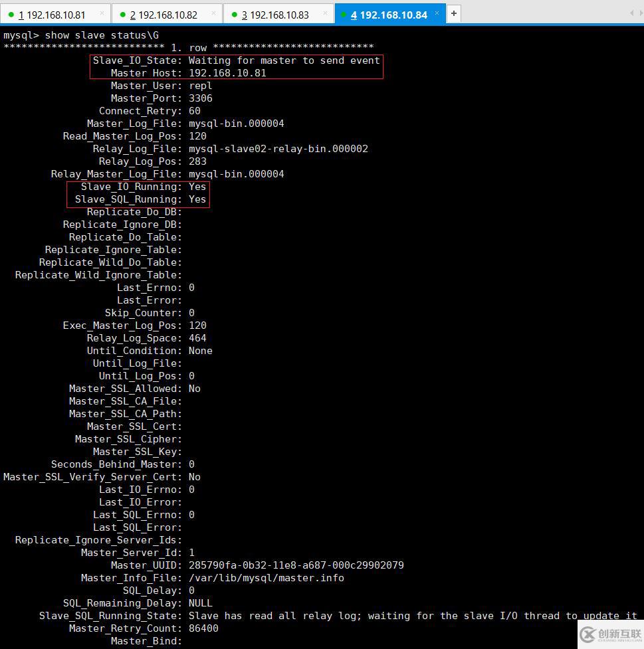644x649 pixels.
Task: Click Connect_Retry value 60
Action: tap(195, 111)
